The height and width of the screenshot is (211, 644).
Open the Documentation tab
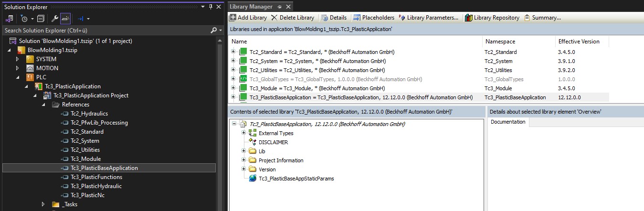[x=508, y=122]
